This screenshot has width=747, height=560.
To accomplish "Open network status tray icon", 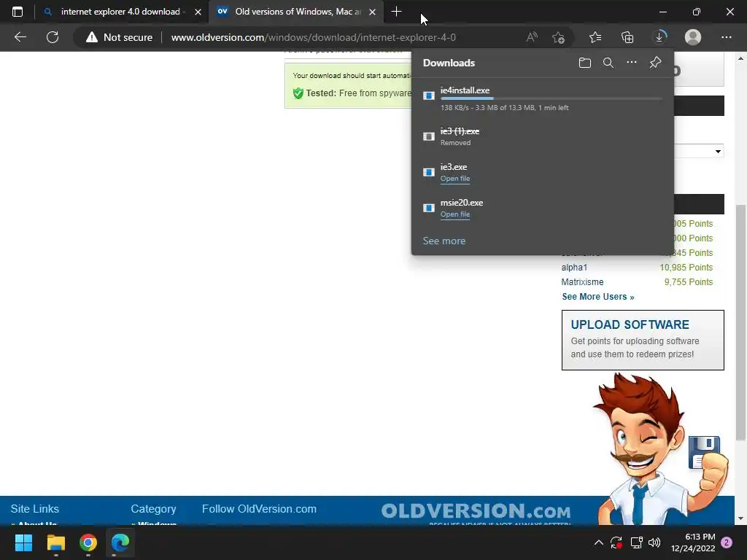I will [636, 542].
